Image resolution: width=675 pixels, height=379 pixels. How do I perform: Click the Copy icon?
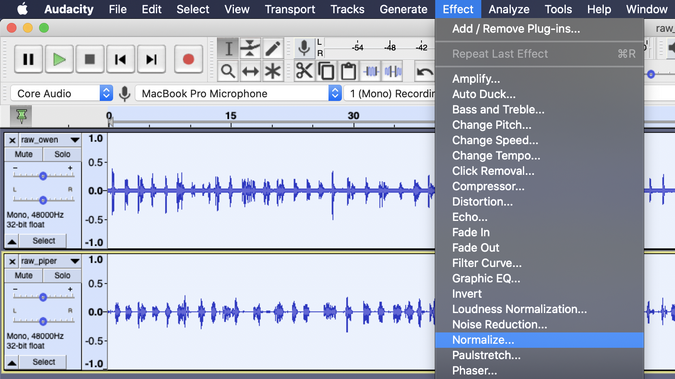tap(326, 71)
